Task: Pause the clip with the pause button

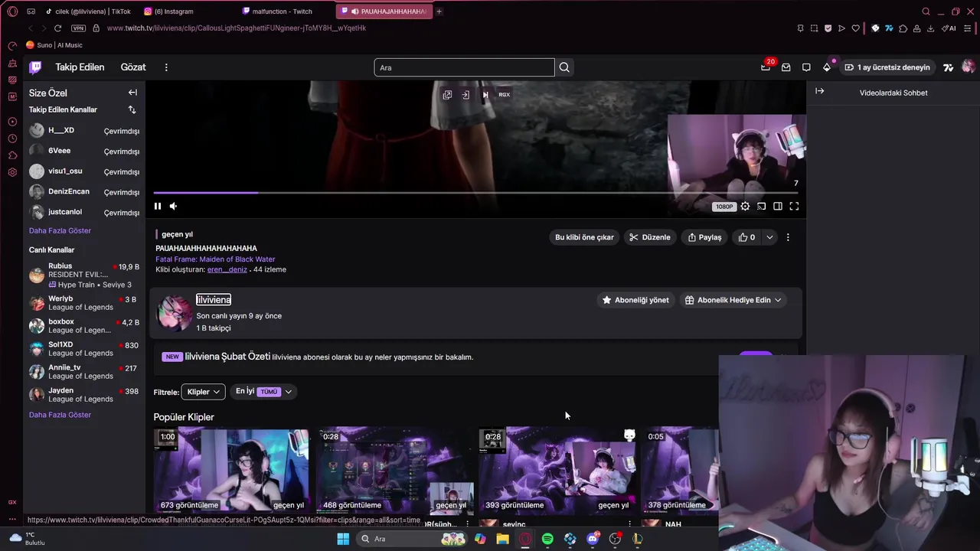Action: (x=158, y=206)
